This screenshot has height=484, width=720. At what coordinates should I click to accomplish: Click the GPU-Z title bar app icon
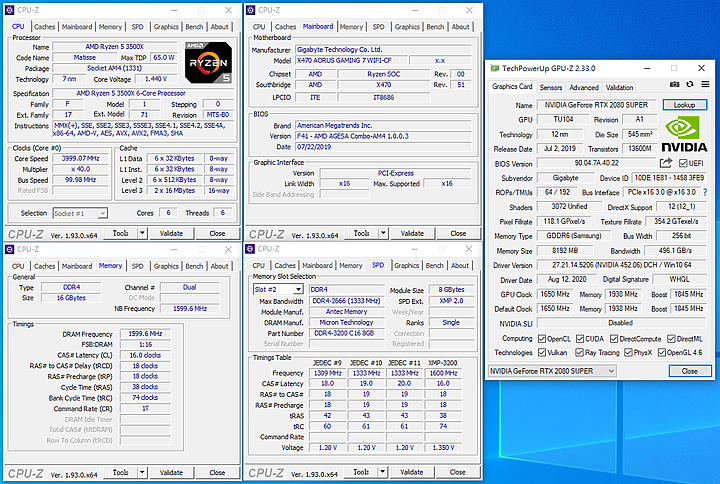click(495, 68)
